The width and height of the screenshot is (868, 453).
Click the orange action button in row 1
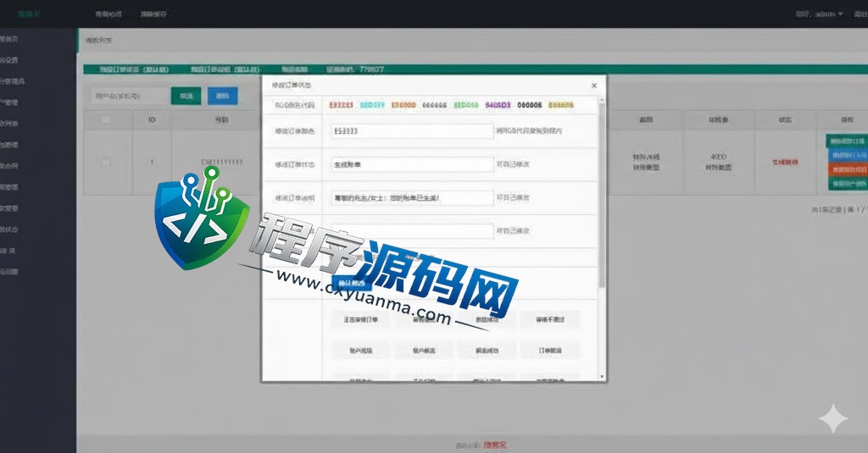pos(847,170)
